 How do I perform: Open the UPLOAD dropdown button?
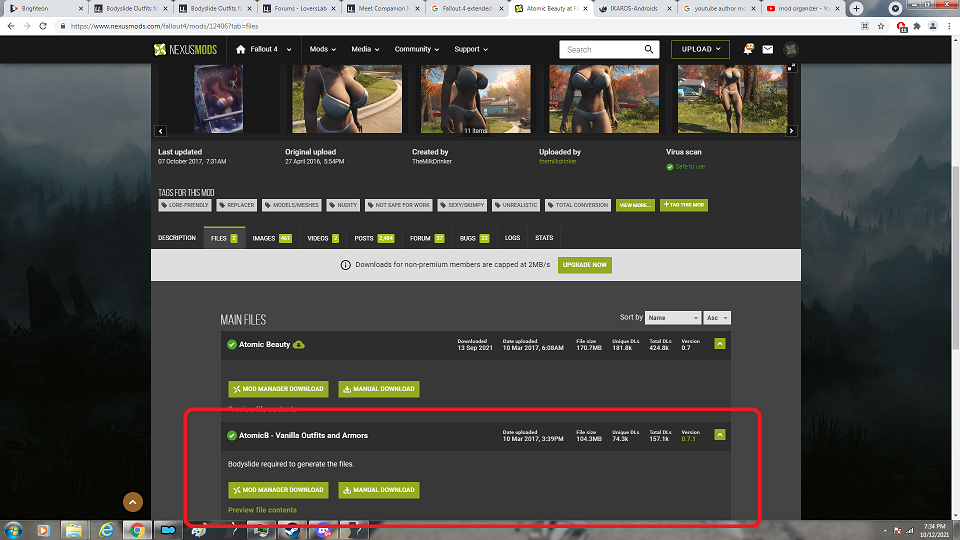(x=700, y=49)
